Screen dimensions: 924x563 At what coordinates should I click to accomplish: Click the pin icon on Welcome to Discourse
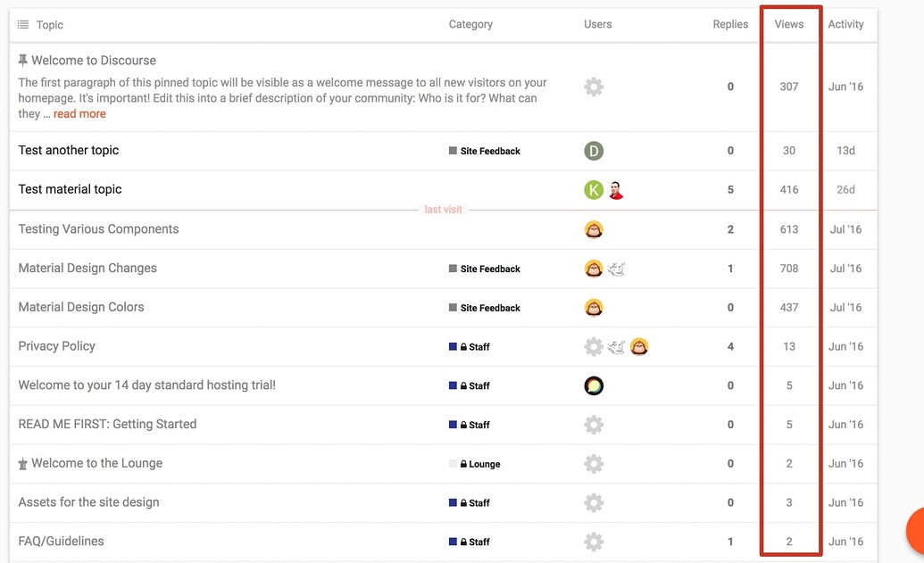tap(23, 61)
